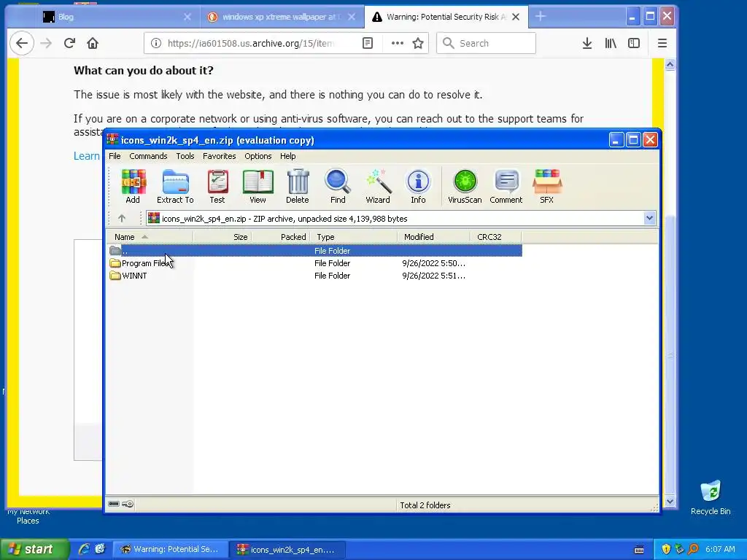Launch the Wizard tool

378,187
